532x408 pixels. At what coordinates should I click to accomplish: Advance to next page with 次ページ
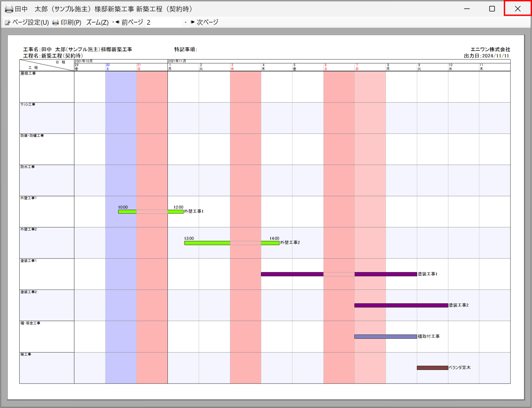pos(205,22)
